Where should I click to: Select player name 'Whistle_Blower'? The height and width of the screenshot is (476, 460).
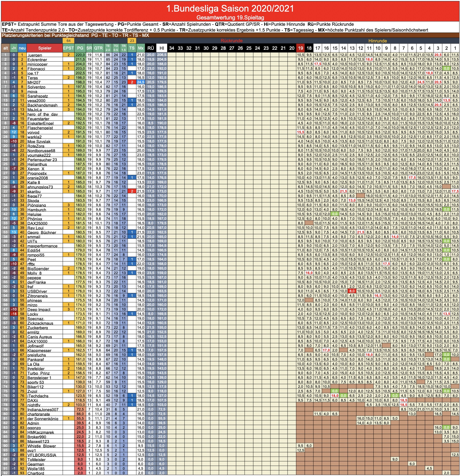click(41, 446)
